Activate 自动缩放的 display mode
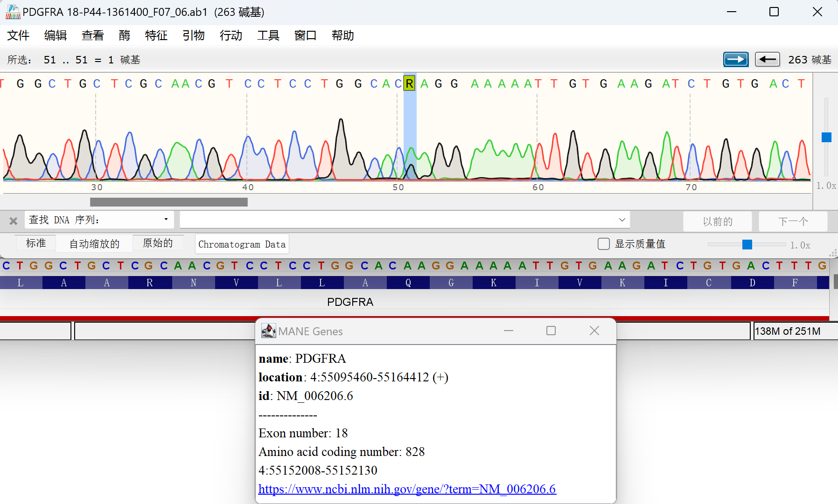This screenshot has height=504, width=838. click(94, 243)
